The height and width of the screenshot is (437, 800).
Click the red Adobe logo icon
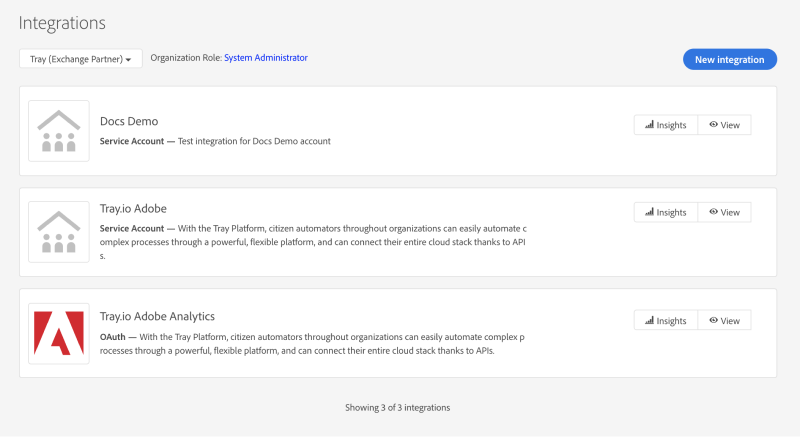58,333
